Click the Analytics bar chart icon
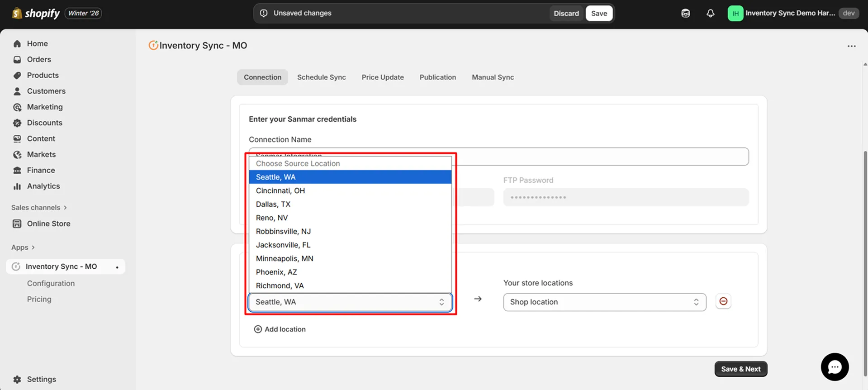868x390 pixels. 17,186
